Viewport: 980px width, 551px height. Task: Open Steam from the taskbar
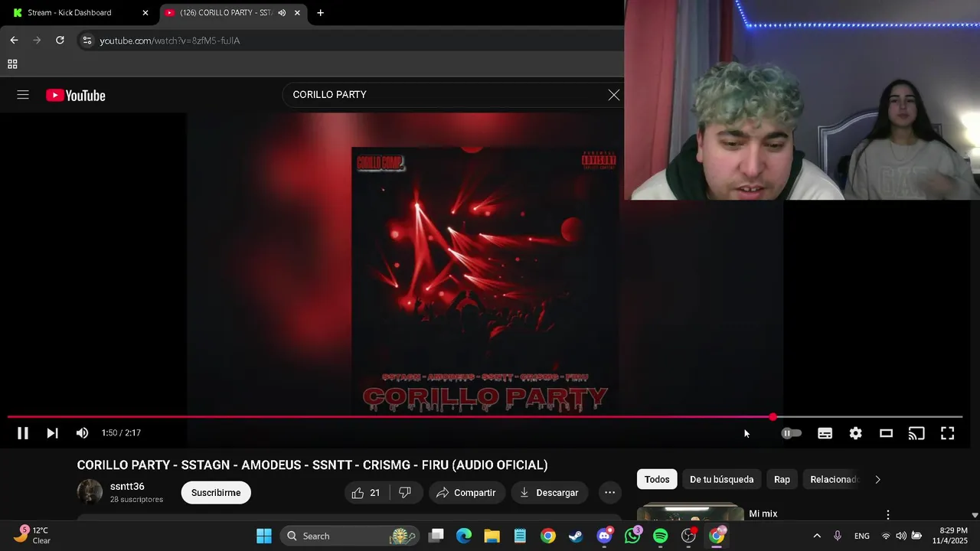click(576, 536)
